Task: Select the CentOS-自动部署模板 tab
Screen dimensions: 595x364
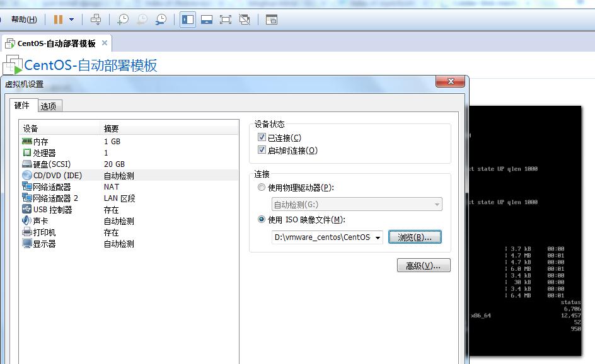Action: [x=56, y=43]
